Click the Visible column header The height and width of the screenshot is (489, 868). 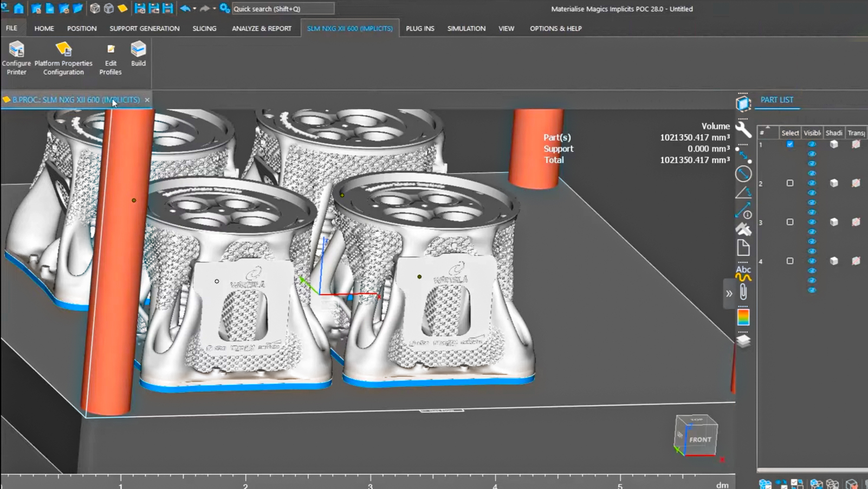[x=812, y=132]
